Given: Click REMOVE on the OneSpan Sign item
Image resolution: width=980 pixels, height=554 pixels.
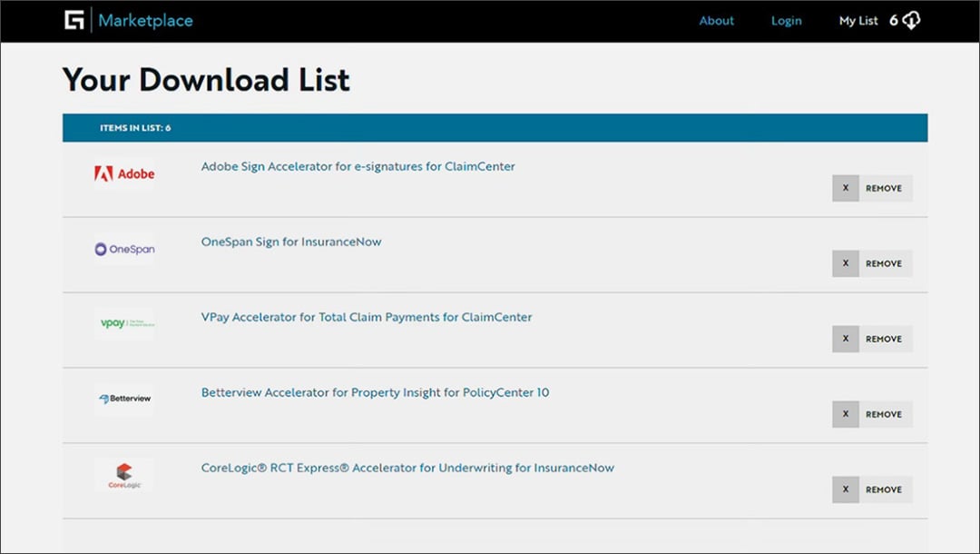Looking at the screenshot, I should tap(883, 263).
